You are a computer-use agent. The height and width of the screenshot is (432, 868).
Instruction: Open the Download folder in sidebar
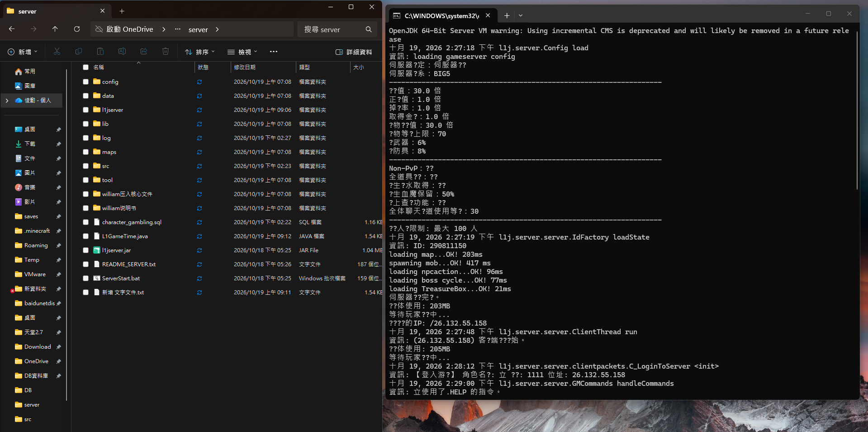pyautogui.click(x=38, y=347)
